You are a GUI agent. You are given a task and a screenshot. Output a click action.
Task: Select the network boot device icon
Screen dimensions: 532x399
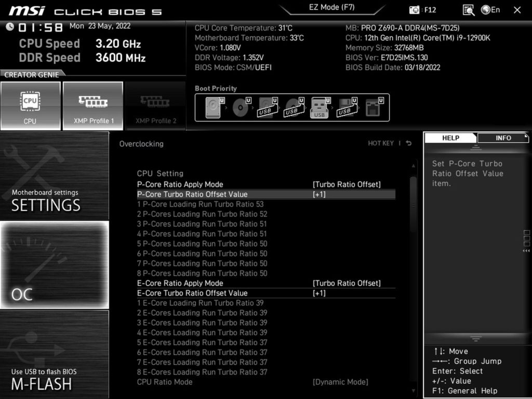point(374,108)
